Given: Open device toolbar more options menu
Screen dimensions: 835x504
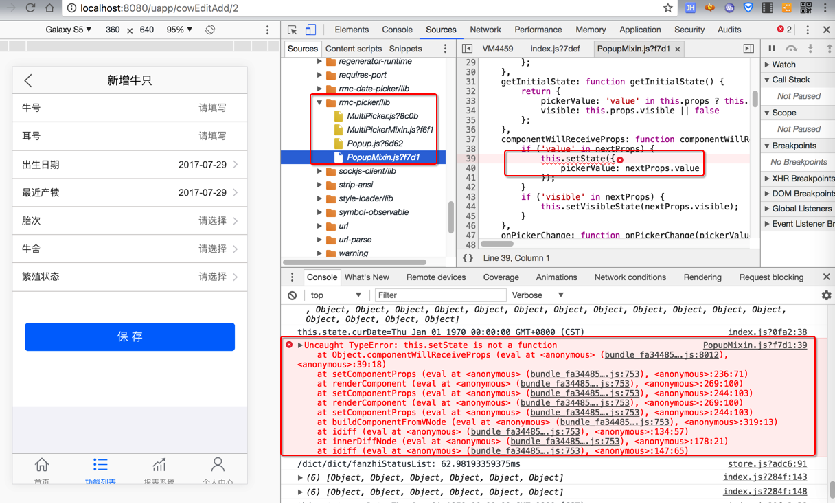Looking at the screenshot, I should tap(268, 30).
